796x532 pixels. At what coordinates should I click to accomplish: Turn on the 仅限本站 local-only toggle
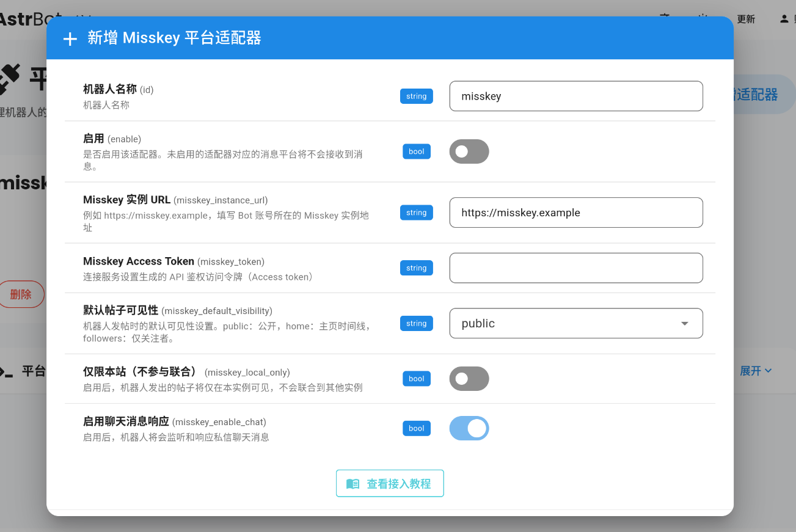469,379
